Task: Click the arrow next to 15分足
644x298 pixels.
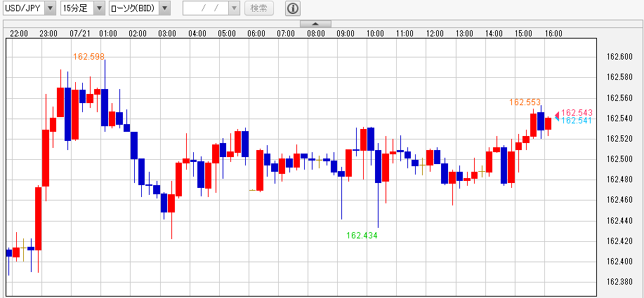Action: tap(100, 8)
